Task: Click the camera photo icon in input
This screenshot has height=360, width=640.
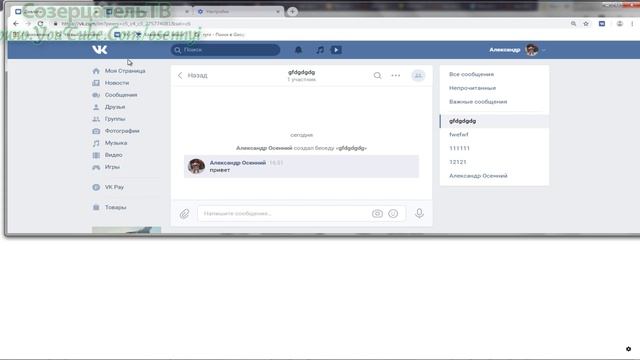Action: (x=377, y=213)
